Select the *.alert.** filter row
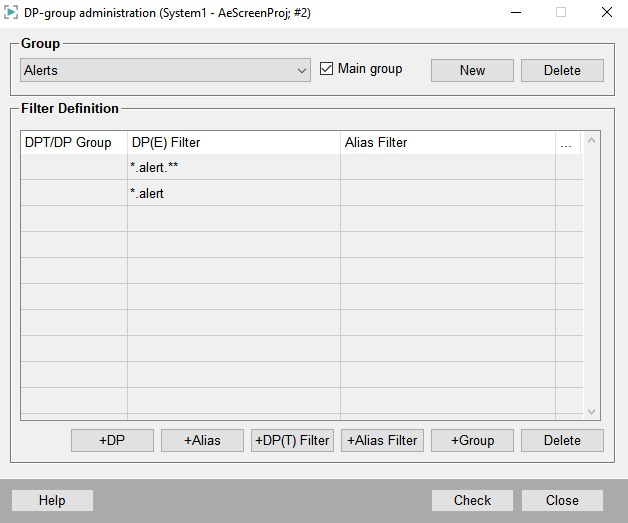This screenshot has height=523, width=628. click(233, 167)
